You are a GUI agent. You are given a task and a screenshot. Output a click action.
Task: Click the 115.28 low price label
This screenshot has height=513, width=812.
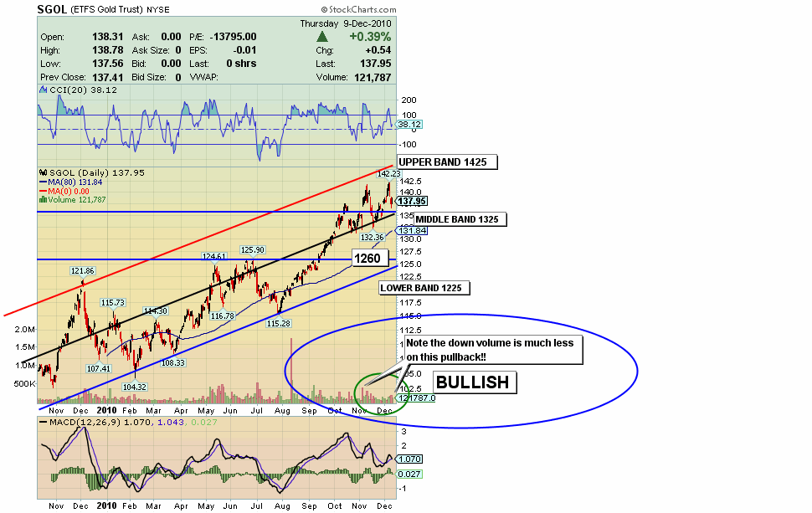pyautogui.click(x=279, y=324)
